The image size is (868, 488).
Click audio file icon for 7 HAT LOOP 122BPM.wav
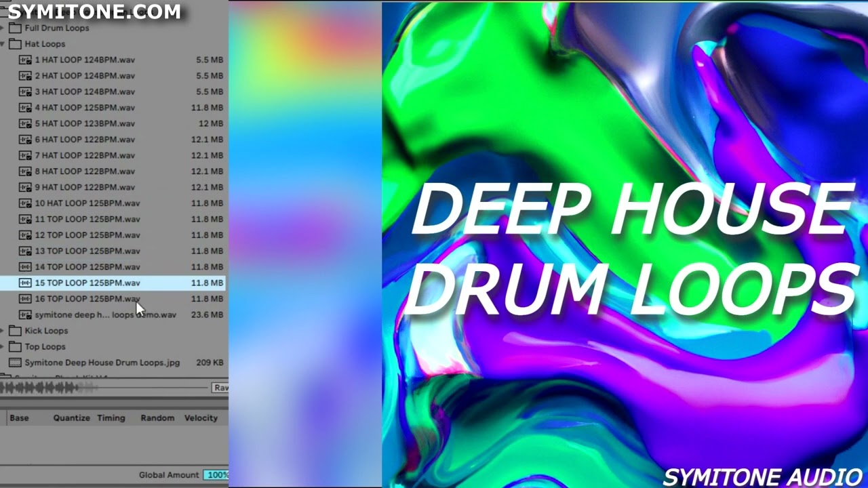[25, 155]
